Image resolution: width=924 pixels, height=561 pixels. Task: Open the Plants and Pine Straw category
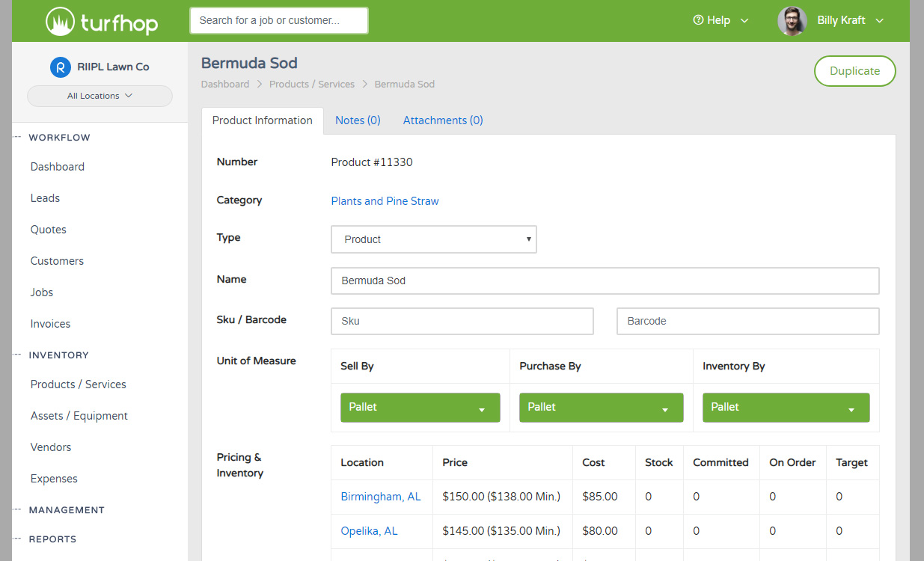385,200
